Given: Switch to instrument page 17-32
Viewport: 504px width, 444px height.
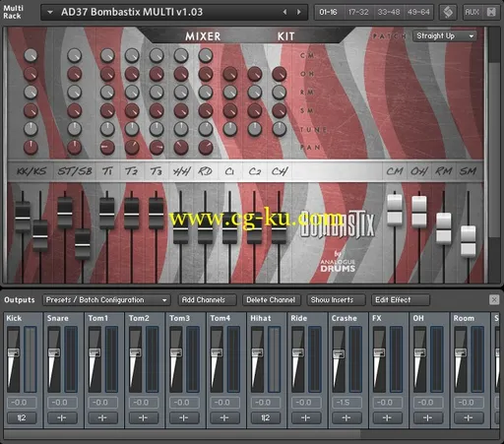Looking at the screenshot, I should [x=358, y=12].
